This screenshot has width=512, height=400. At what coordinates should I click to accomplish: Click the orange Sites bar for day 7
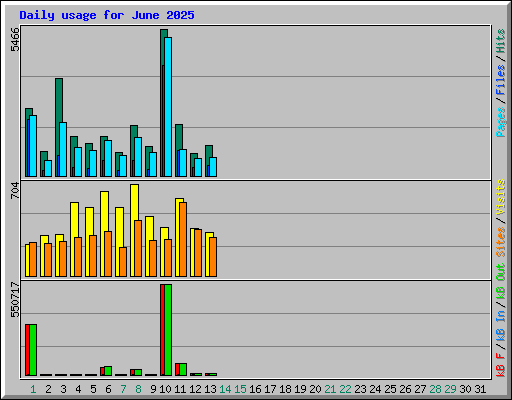click(123, 262)
